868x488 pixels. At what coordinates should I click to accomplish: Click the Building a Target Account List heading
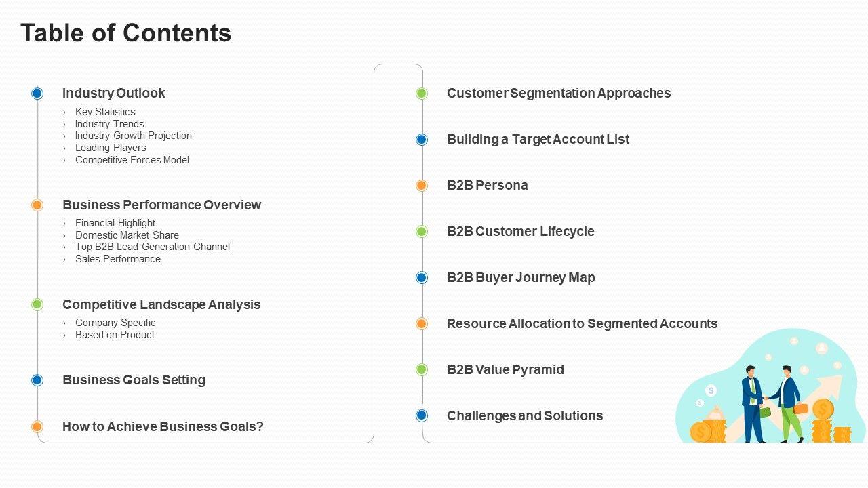[x=538, y=140]
